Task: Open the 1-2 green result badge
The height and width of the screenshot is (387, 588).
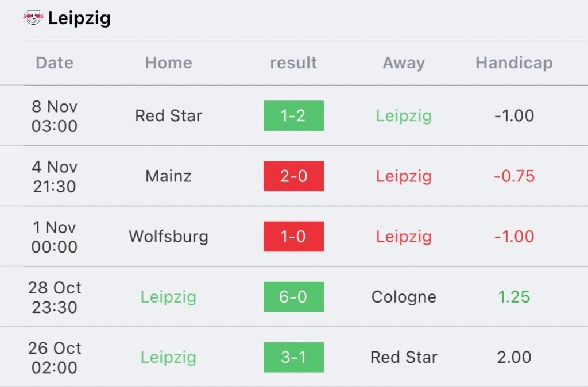Action: click(293, 115)
